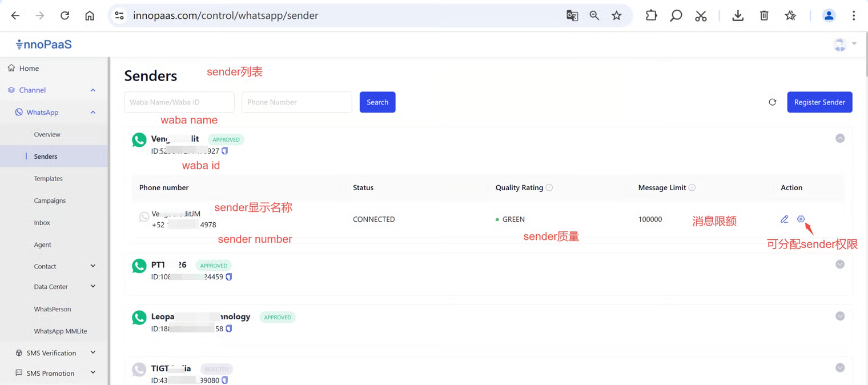Expand the Leopa technology sender card
868x385 pixels.
coord(839,316)
